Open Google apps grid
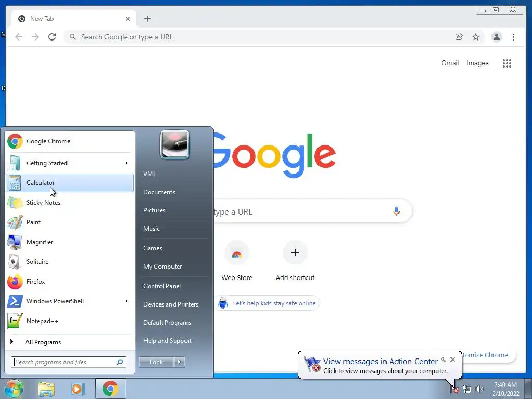This screenshot has height=399, width=532. (x=507, y=63)
